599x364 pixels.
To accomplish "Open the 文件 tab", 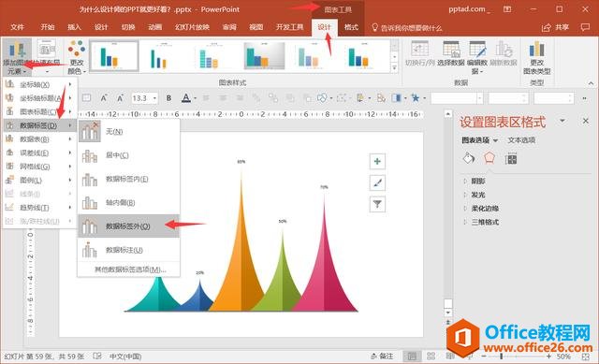I will pyautogui.click(x=17, y=27).
